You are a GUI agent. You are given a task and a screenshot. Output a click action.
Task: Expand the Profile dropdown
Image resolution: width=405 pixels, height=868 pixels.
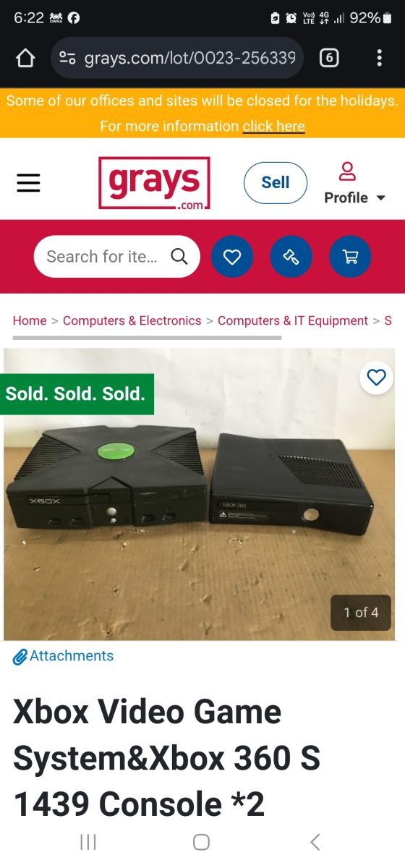(x=354, y=183)
